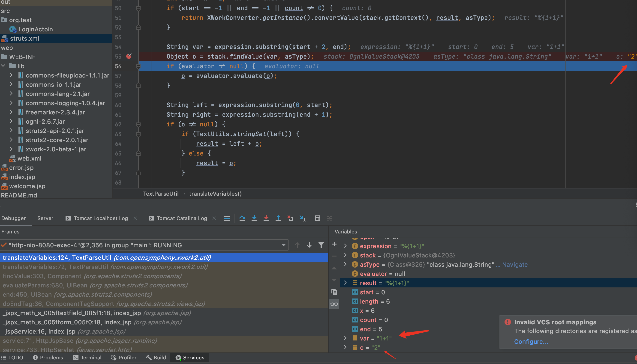Image resolution: width=637 pixels, height=364 pixels.
Task: Move watch up in Variables panel
Action: pyautogui.click(x=334, y=268)
